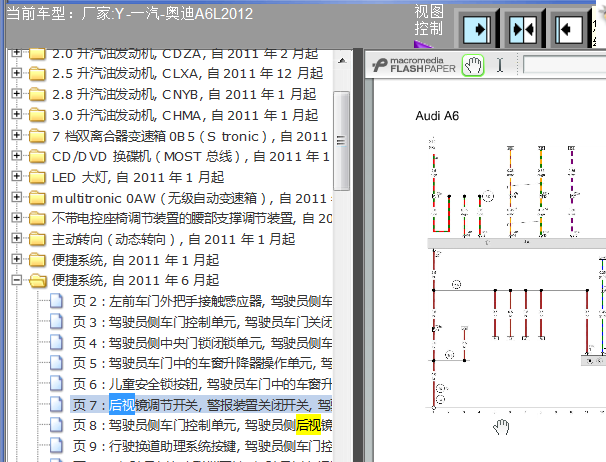
Task: Expand the CD/DVD 换碟机 folder
Action: click(17, 155)
